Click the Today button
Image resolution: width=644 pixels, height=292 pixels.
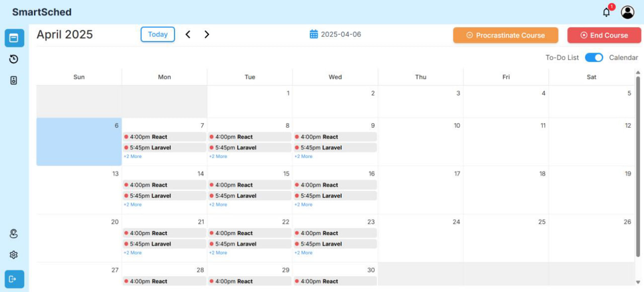pyautogui.click(x=158, y=34)
